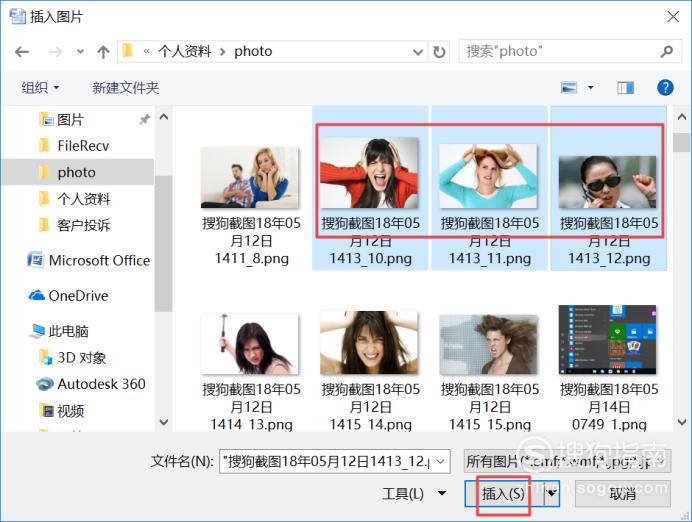Click the 此电脑 computer icon

(37, 331)
